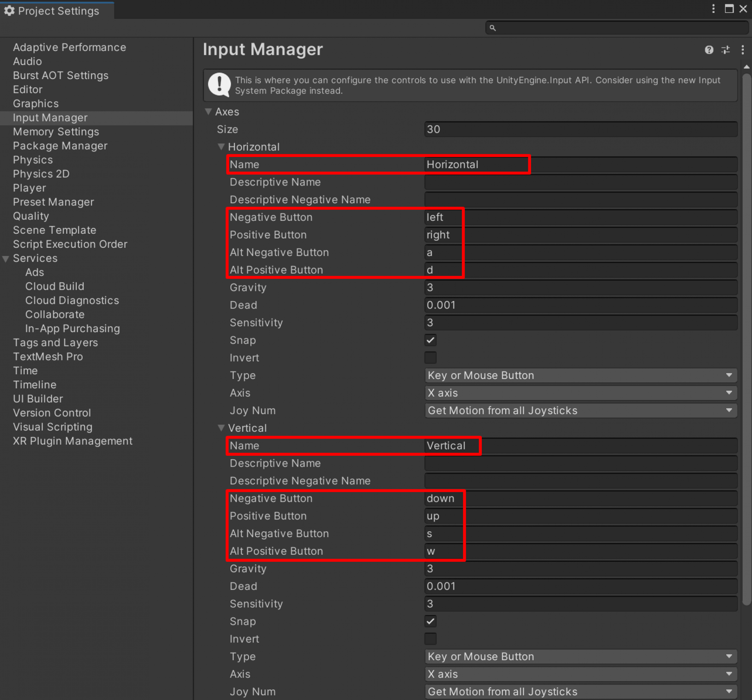The height and width of the screenshot is (700, 752).
Task: Open Input Manager help documentation icon
Action: coord(709,50)
